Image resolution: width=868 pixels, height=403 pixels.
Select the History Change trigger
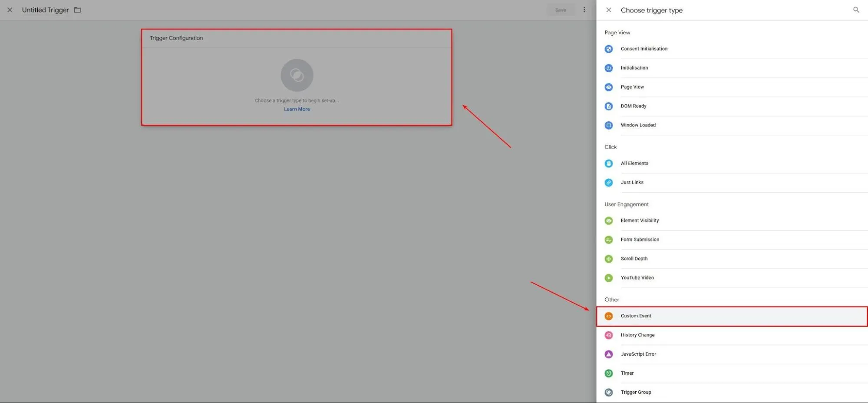(x=732, y=335)
